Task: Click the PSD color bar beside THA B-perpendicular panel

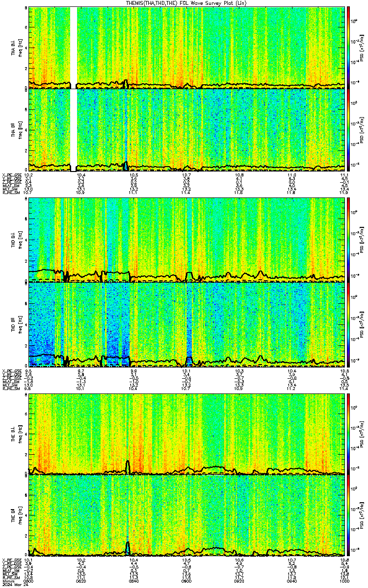Action: click(x=348, y=48)
